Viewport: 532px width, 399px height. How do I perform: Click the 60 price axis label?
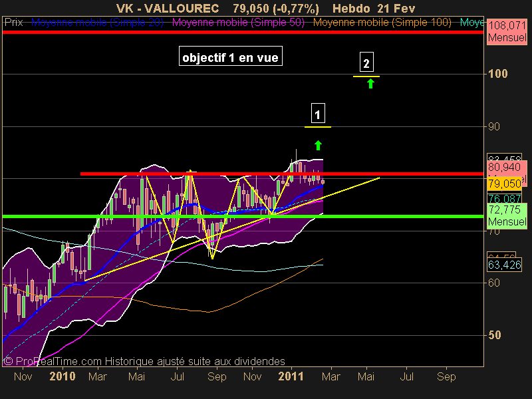pyautogui.click(x=494, y=283)
